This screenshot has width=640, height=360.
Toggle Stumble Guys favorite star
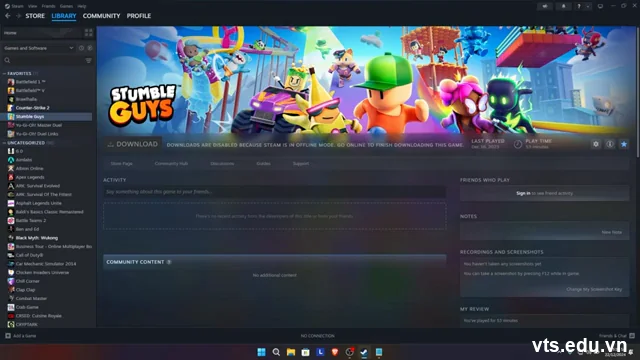(x=624, y=144)
